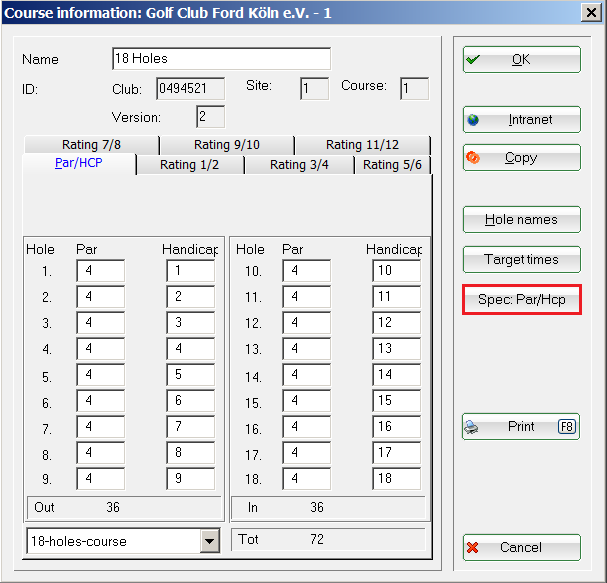
Task: Click the globe icon on Intranet button
Action: (473, 120)
